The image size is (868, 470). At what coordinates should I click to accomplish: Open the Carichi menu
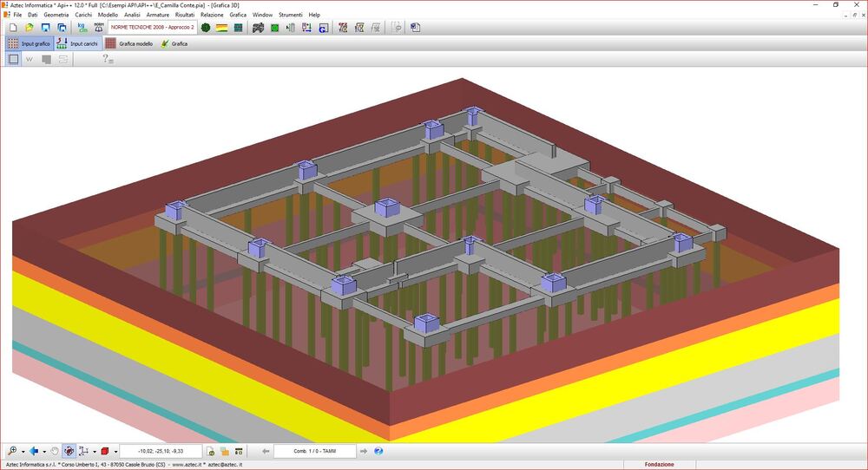coord(83,15)
